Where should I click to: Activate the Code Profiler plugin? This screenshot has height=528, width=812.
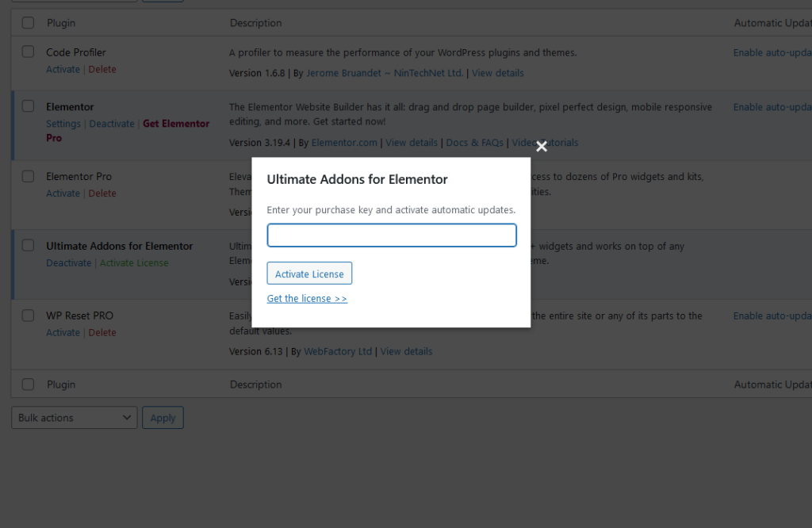[x=63, y=69]
